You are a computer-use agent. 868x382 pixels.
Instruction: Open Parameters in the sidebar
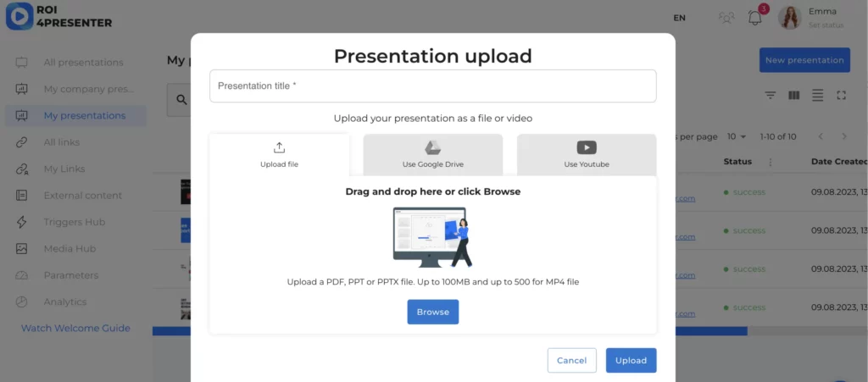71,275
